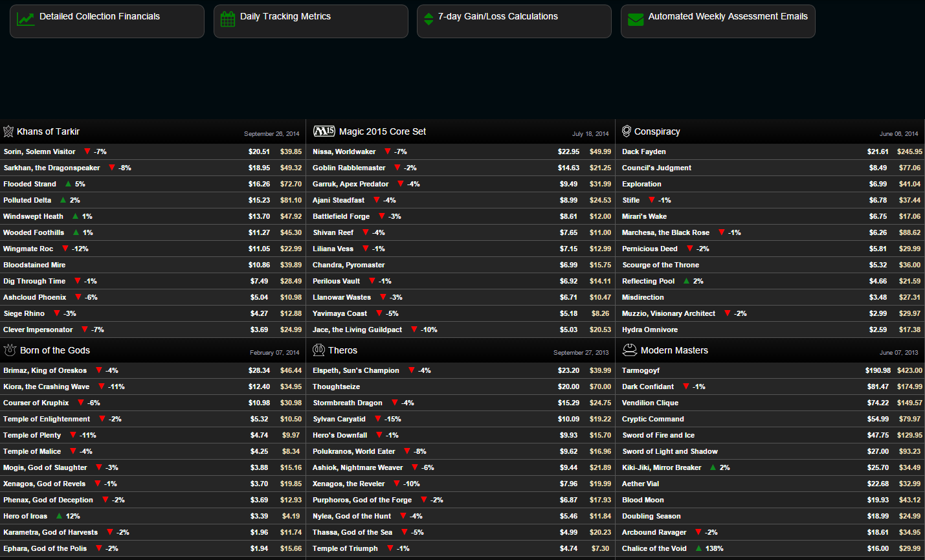Select the Council's Judgment card
The image size is (925, 560).
point(656,168)
